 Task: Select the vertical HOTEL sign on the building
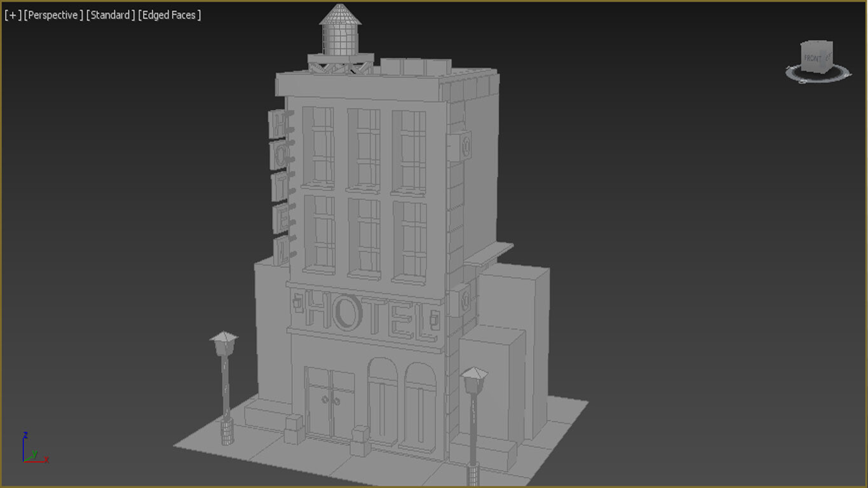click(280, 178)
